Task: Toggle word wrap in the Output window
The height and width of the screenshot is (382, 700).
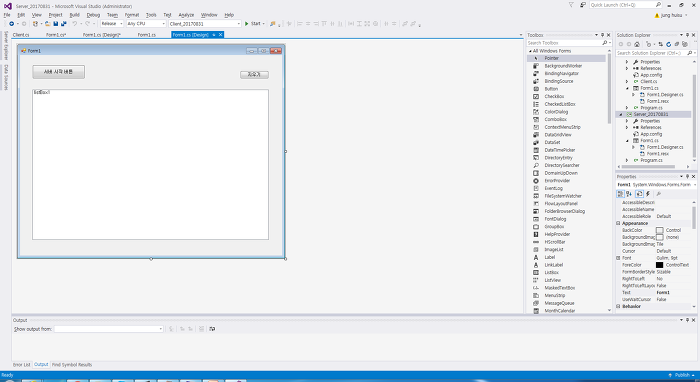Action: point(212,329)
